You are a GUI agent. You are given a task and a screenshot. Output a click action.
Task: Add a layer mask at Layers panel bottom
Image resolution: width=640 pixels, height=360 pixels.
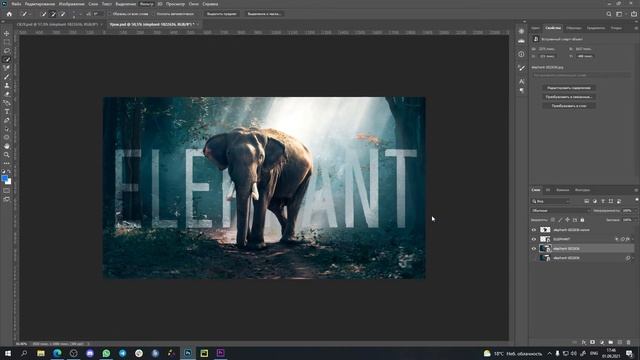point(593,342)
